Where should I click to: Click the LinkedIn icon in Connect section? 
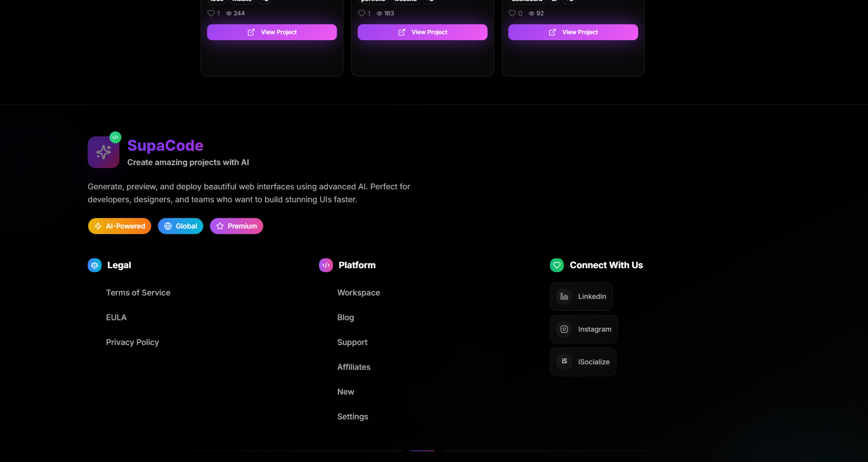(x=564, y=296)
